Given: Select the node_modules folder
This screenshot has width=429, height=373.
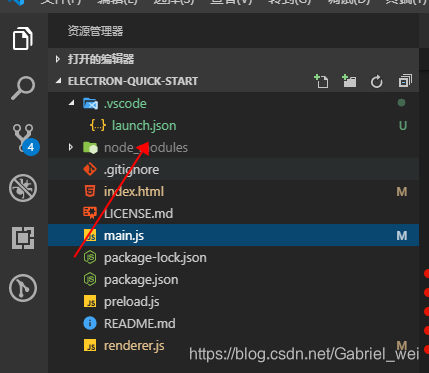Looking at the screenshot, I should click(x=233, y=147).
